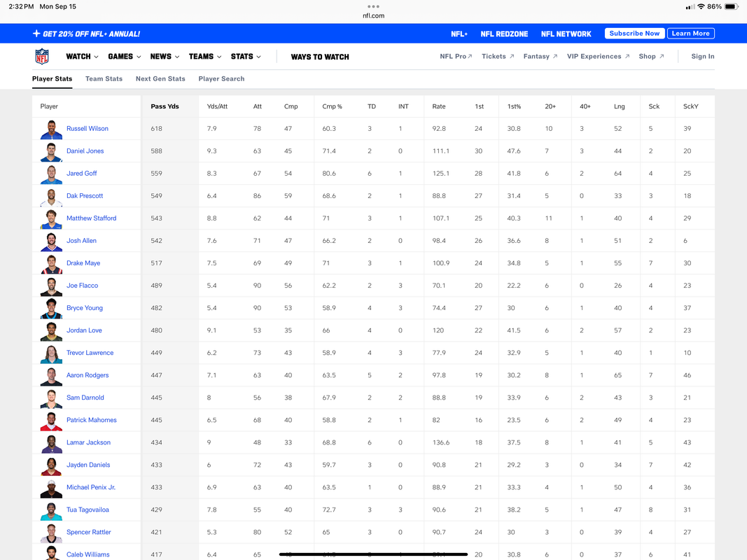This screenshot has height=560, width=747.
Task: Expand the TEAMS dropdown menu
Action: (205, 56)
